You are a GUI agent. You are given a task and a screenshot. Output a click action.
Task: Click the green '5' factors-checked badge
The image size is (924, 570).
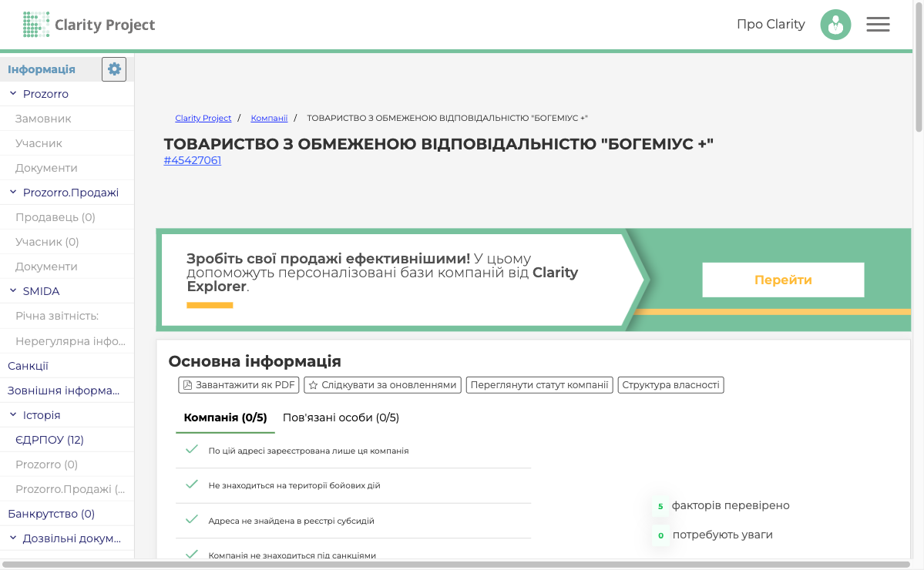click(660, 505)
